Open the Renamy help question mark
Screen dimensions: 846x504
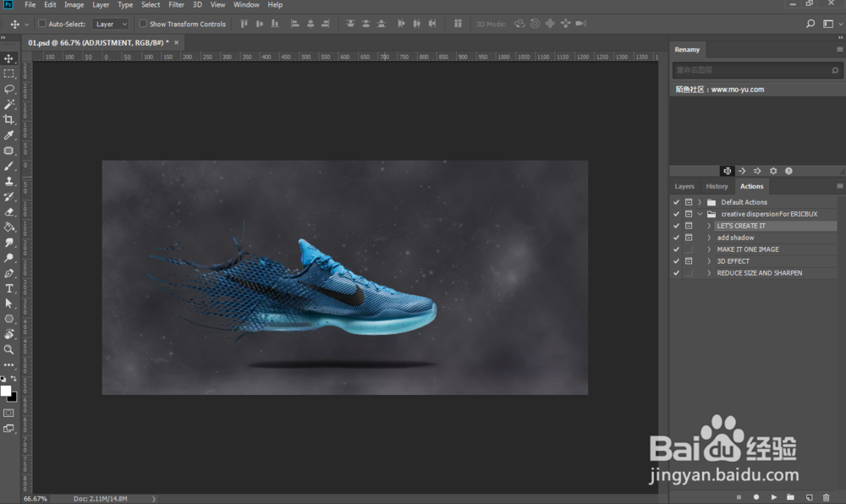click(x=788, y=171)
